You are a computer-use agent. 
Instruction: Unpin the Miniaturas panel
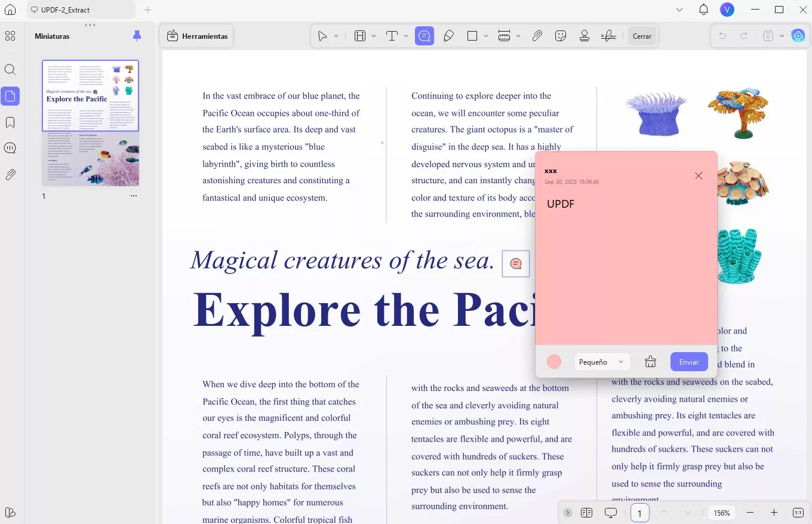137,36
